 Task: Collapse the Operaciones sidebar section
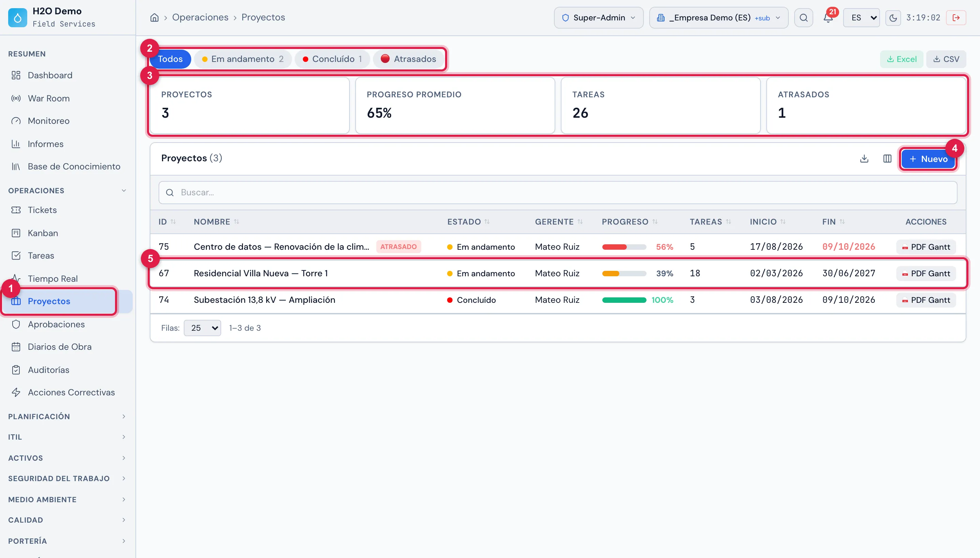pyautogui.click(x=67, y=191)
